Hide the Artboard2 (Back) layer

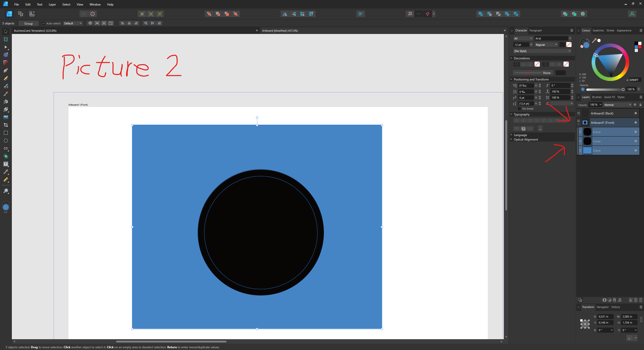point(636,113)
